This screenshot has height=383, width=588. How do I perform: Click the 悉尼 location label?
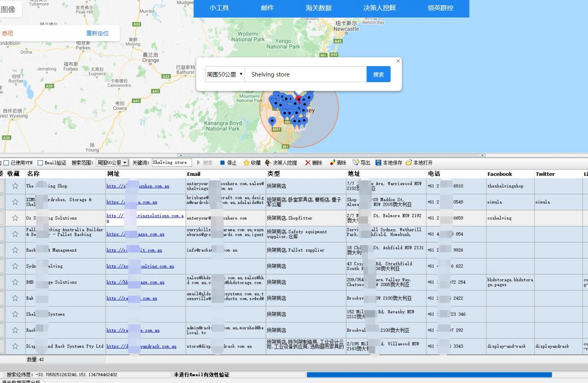pyautogui.click(x=8, y=34)
